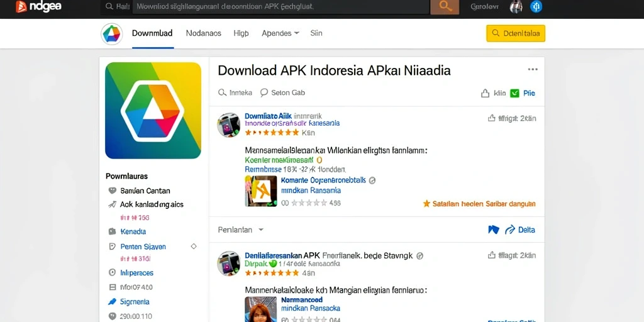This screenshot has width=644, height=322.
Task: Click the Seton Gab comment icon
Action: coord(264,92)
